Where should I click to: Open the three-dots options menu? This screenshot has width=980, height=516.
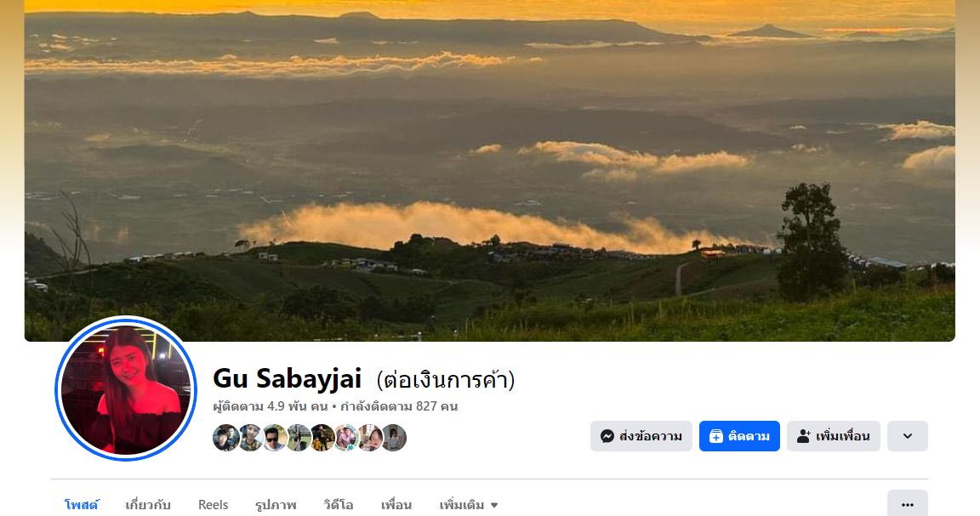tap(908, 504)
